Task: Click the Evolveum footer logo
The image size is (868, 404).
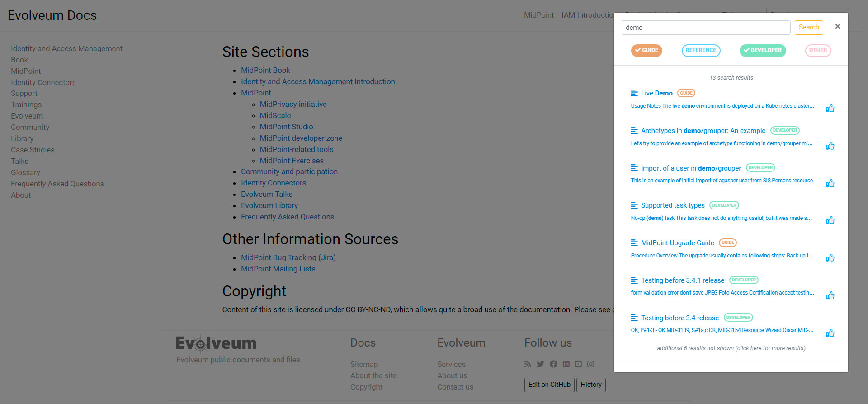Action: (x=216, y=343)
